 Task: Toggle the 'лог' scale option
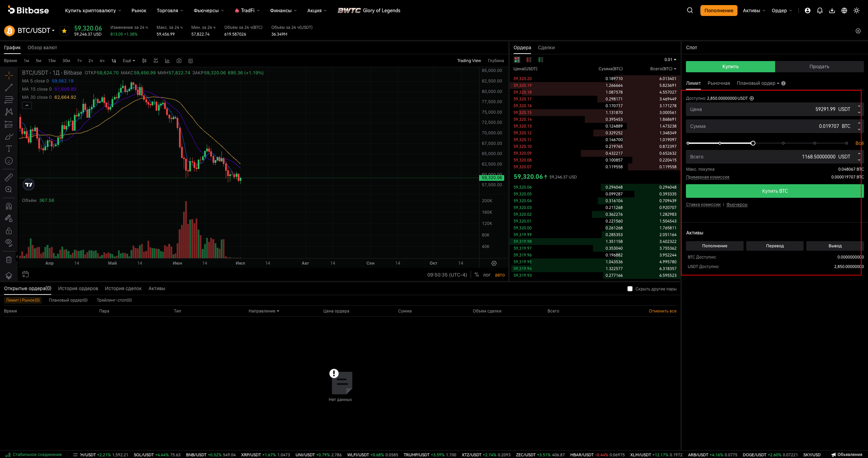coord(487,275)
